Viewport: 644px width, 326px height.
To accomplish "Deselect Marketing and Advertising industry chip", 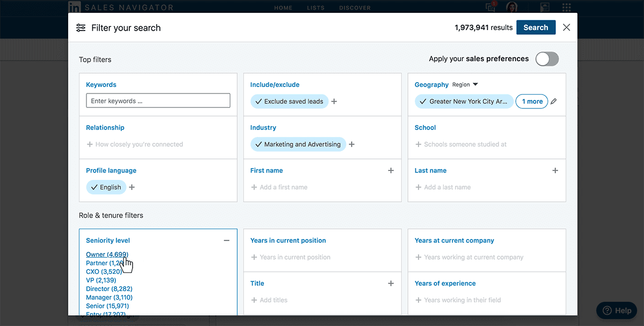I will coord(298,144).
